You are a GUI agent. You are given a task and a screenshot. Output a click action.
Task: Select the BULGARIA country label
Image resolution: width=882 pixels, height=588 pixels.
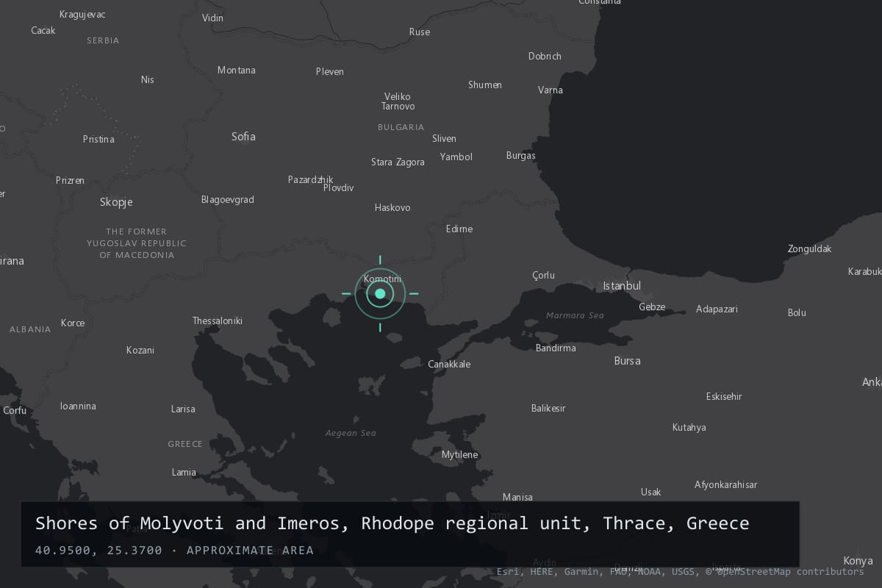coord(401,128)
